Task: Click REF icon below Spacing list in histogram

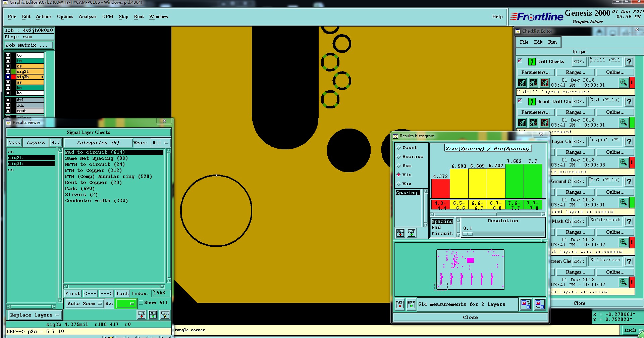Action: point(412,233)
